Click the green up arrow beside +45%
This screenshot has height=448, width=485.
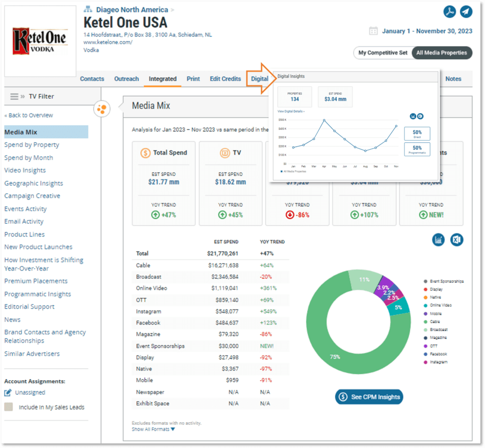(x=222, y=215)
